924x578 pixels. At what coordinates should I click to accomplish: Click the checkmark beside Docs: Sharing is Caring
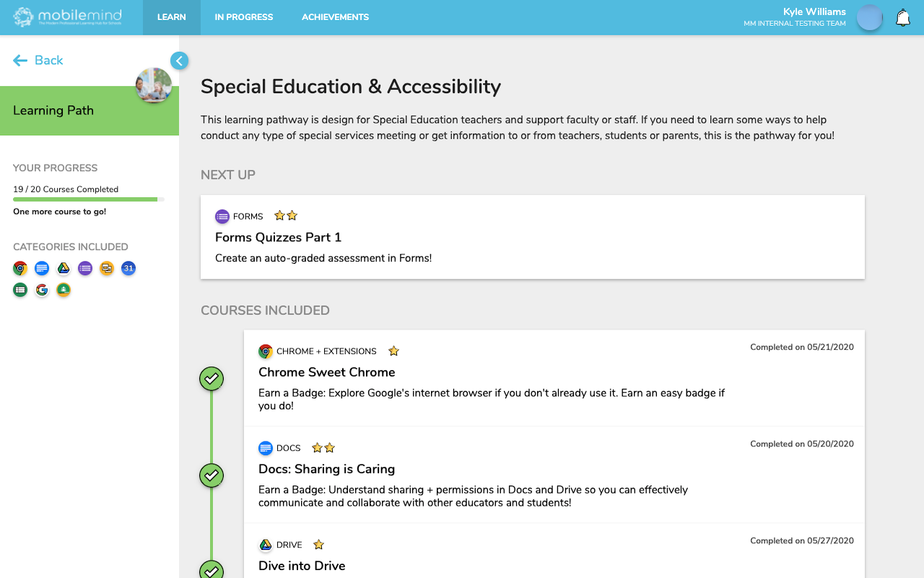click(x=212, y=475)
